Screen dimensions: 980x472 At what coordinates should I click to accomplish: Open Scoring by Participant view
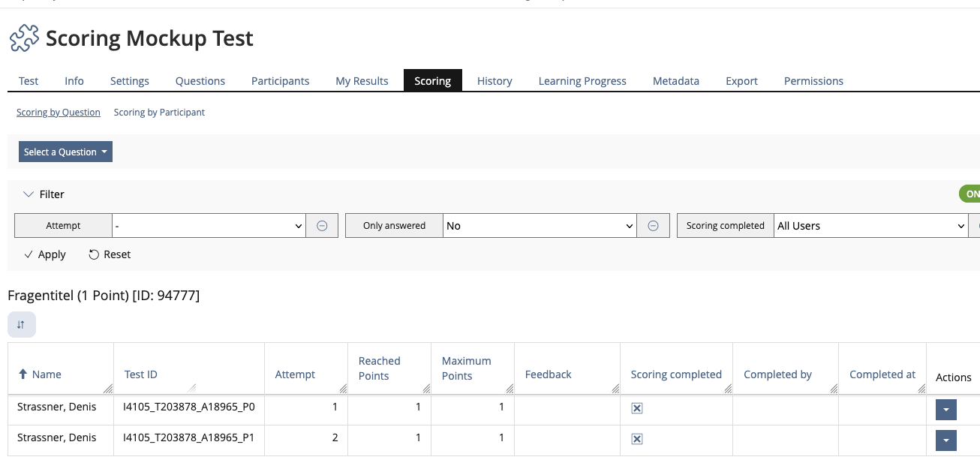[159, 112]
